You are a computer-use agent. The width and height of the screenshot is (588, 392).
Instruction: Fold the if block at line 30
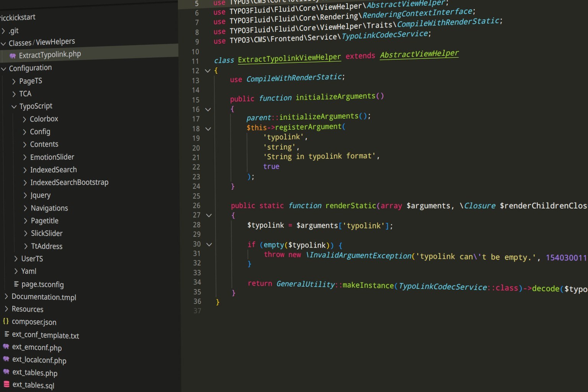[x=209, y=244]
